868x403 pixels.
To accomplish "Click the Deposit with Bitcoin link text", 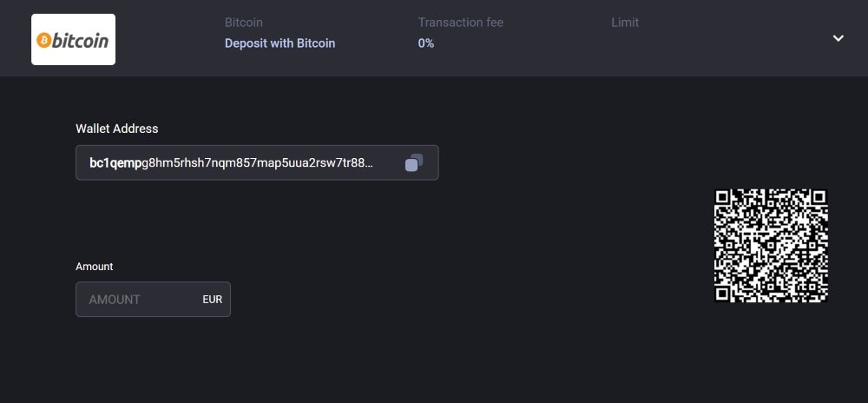I will (279, 43).
